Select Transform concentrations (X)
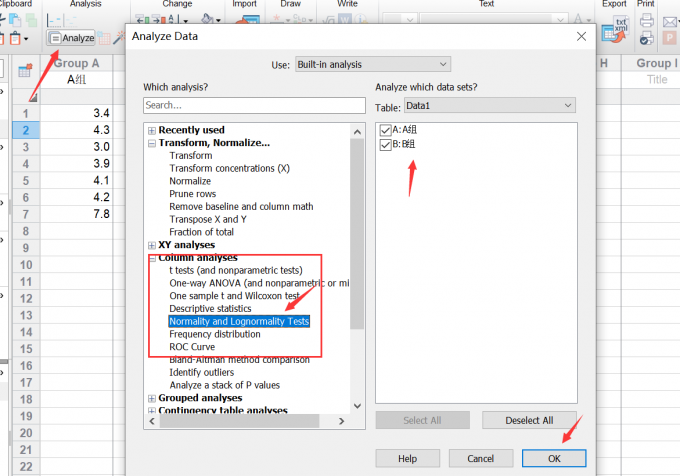Image resolution: width=680 pixels, height=476 pixels. coord(229,168)
